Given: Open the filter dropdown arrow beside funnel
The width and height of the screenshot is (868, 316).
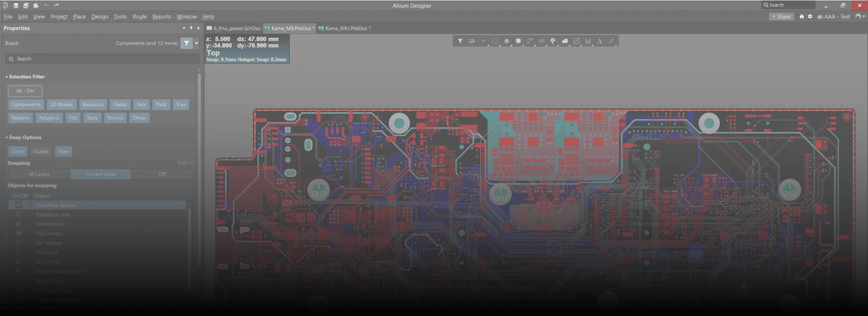Looking at the screenshot, I should (x=196, y=43).
